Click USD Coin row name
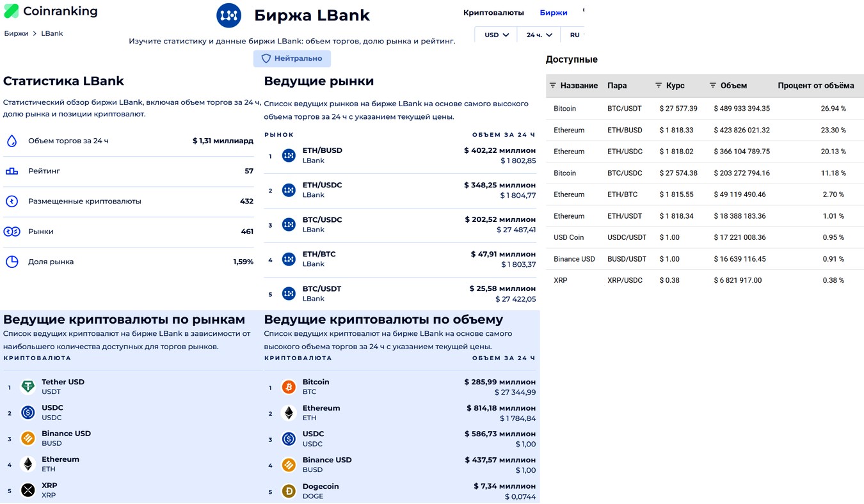 [568, 237]
